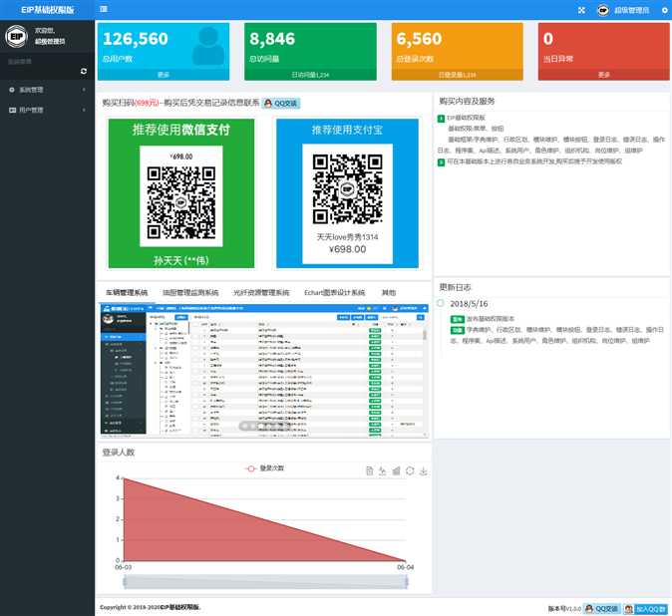The height and width of the screenshot is (616, 672).
Task: Click the green badge beside EIP基础权限版
Action: (441, 119)
